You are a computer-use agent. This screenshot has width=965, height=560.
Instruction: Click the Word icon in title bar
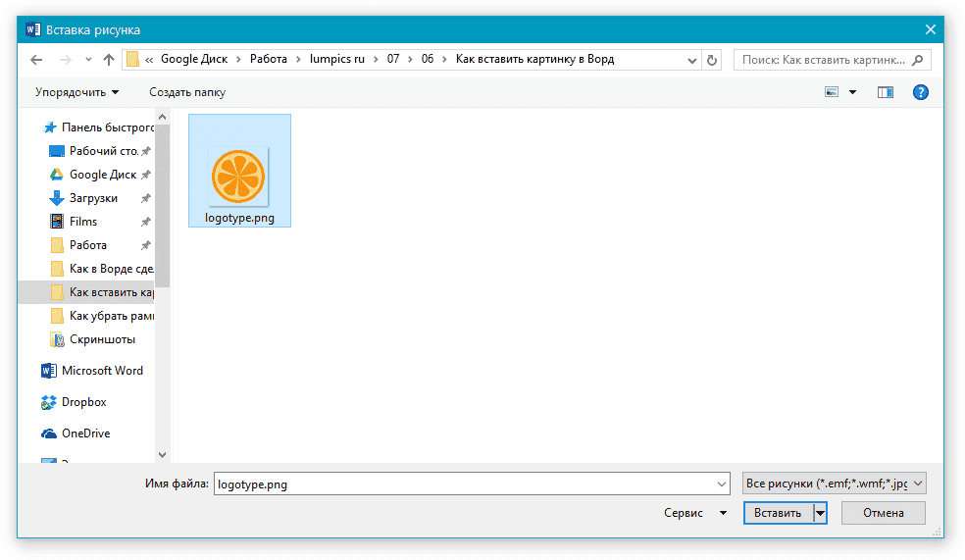point(33,29)
